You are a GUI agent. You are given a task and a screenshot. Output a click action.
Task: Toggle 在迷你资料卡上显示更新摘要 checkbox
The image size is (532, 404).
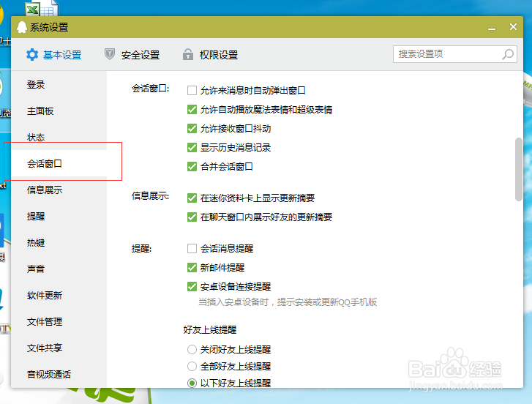click(192, 198)
